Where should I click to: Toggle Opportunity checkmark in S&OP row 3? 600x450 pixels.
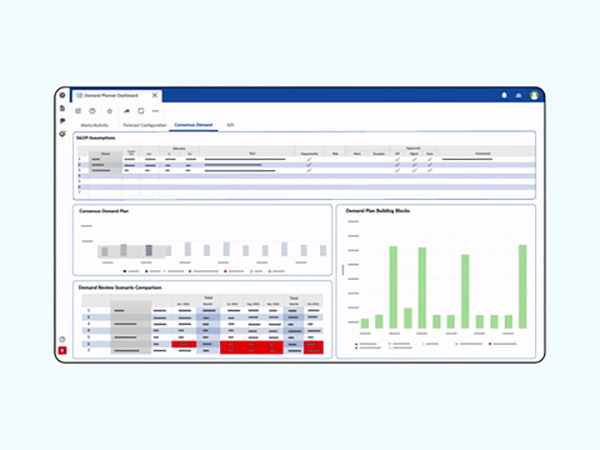tap(309, 170)
